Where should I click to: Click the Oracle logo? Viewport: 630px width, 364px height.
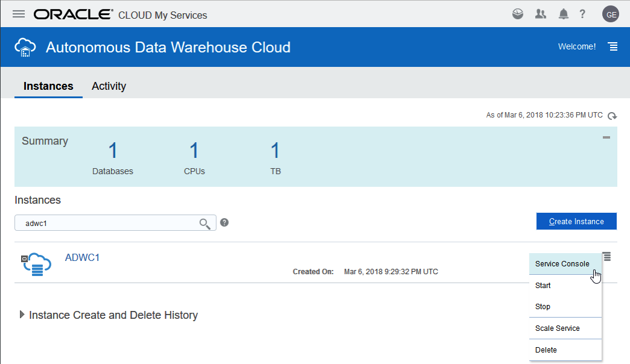click(x=73, y=14)
